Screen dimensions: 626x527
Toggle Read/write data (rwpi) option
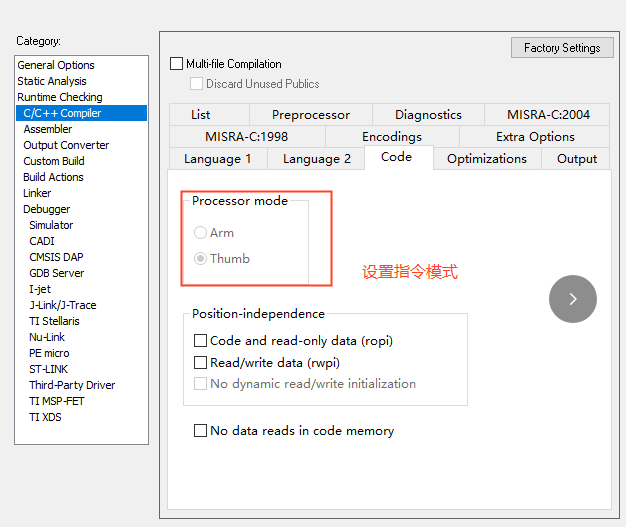pyautogui.click(x=201, y=362)
